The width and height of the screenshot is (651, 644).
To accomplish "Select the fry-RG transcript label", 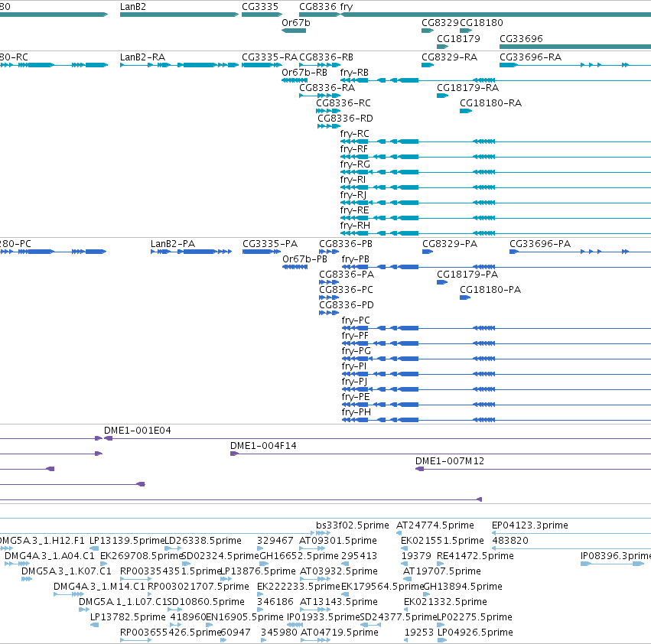I will (355, 164).
